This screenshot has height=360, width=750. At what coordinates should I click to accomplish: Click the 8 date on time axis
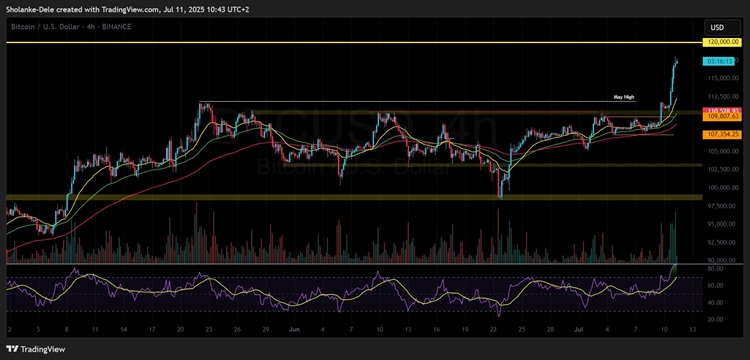pos(66,330)
